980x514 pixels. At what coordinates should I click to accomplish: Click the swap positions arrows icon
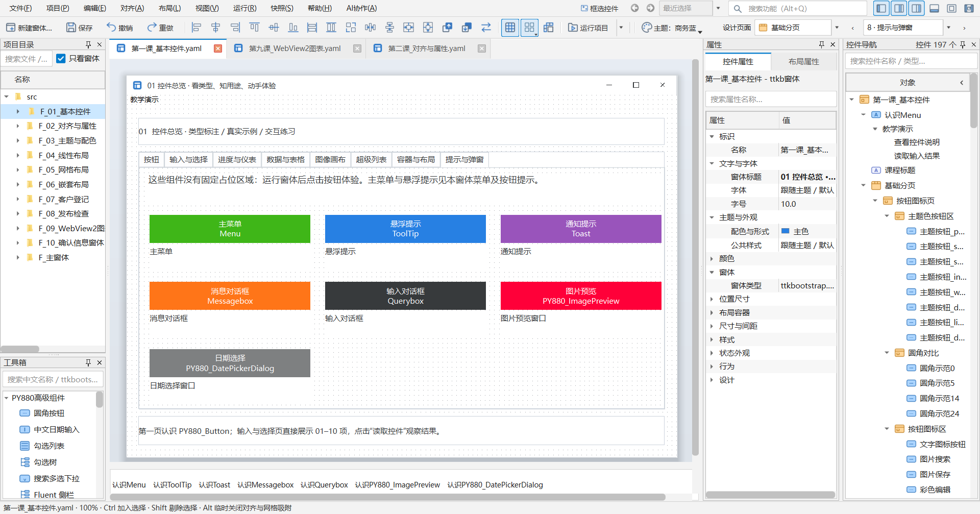point(486,28)
